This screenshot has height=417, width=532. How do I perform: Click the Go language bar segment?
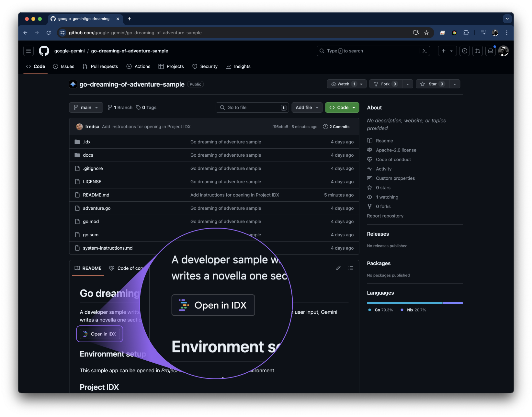coord(405,303)
